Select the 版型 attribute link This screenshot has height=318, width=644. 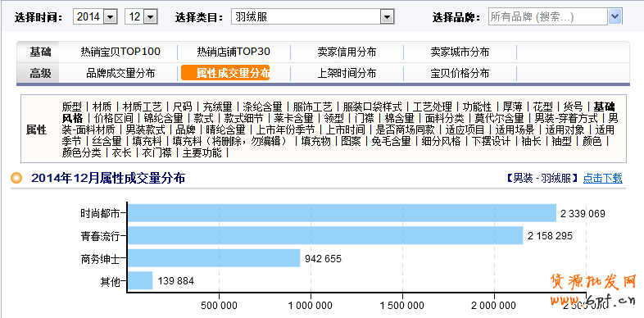[x=72, y=107]
